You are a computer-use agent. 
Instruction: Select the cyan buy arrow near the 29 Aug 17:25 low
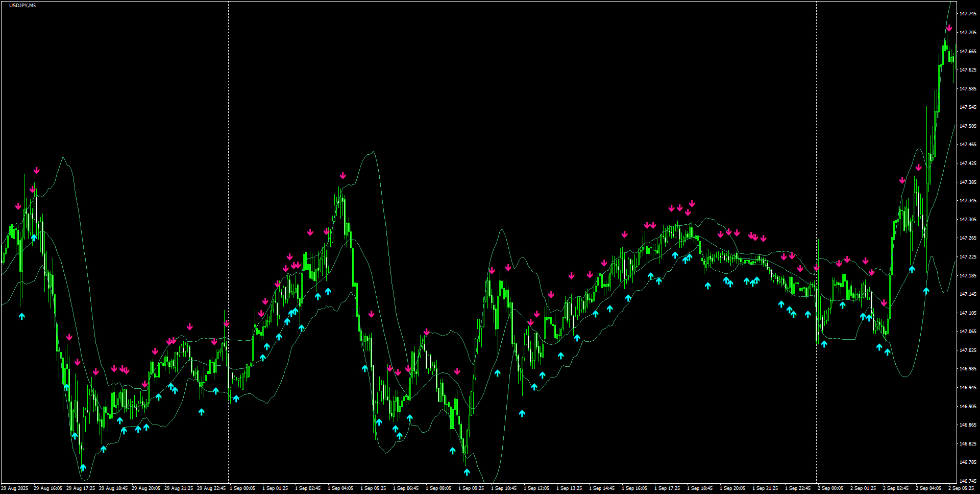point(75,437)
